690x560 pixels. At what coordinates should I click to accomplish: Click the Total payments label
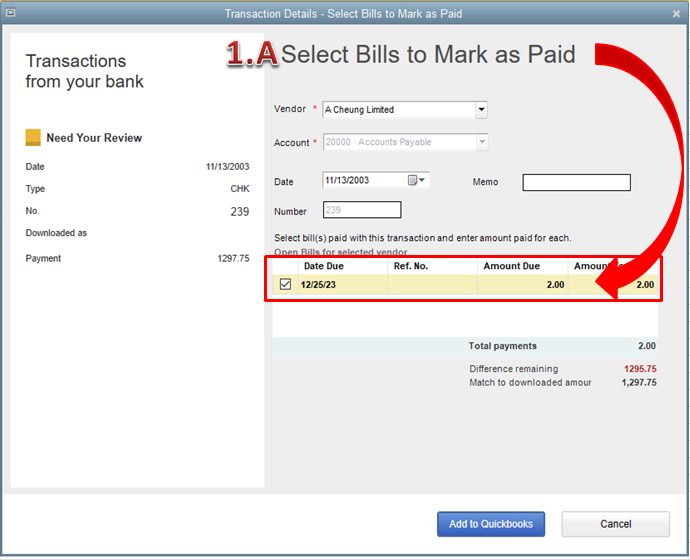pos(503,346)
